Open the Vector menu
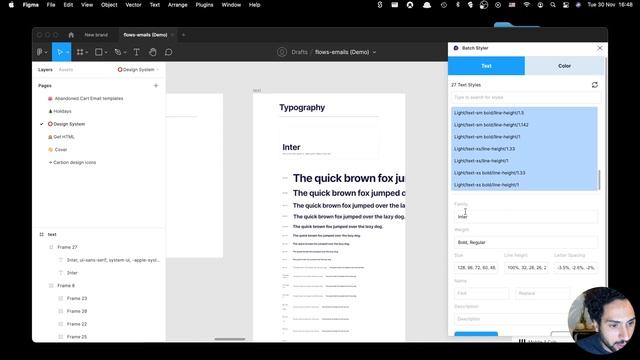Image resolution: width=640 pixels, height=360 pixels. click(x=133, y=5)
